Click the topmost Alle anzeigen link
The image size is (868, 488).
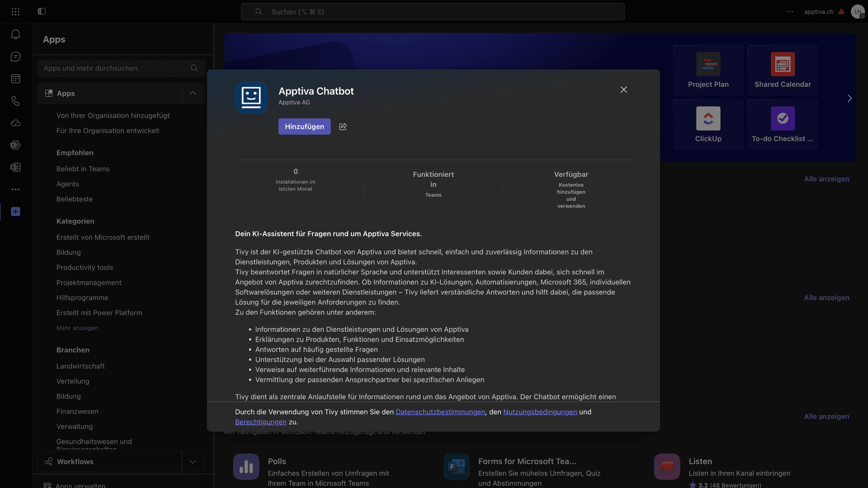pos(826,179)
